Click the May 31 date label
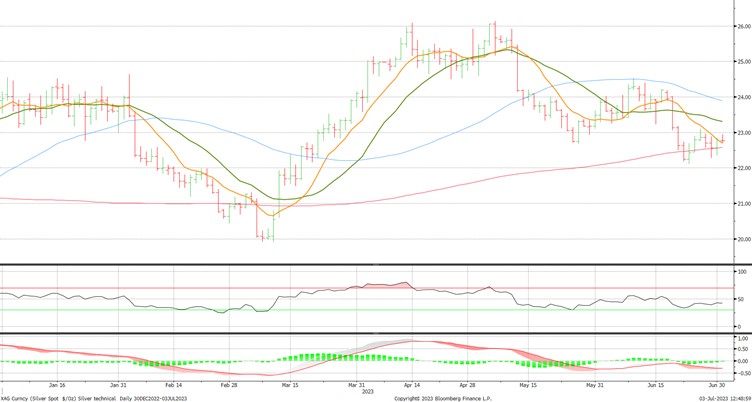This screenshot has width=752, height=402. pyautogui.click(x=594, y=385)
